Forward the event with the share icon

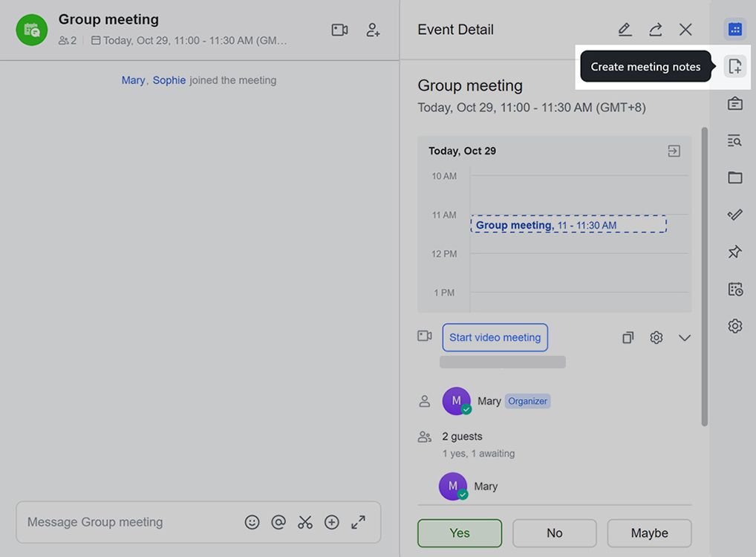tap(655, 29)
